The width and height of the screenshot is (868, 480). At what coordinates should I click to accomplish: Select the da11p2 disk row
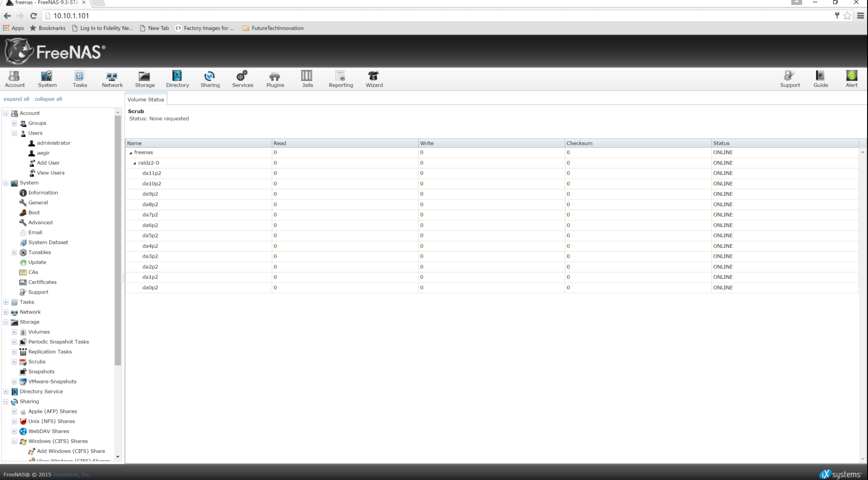click(492, 173)
